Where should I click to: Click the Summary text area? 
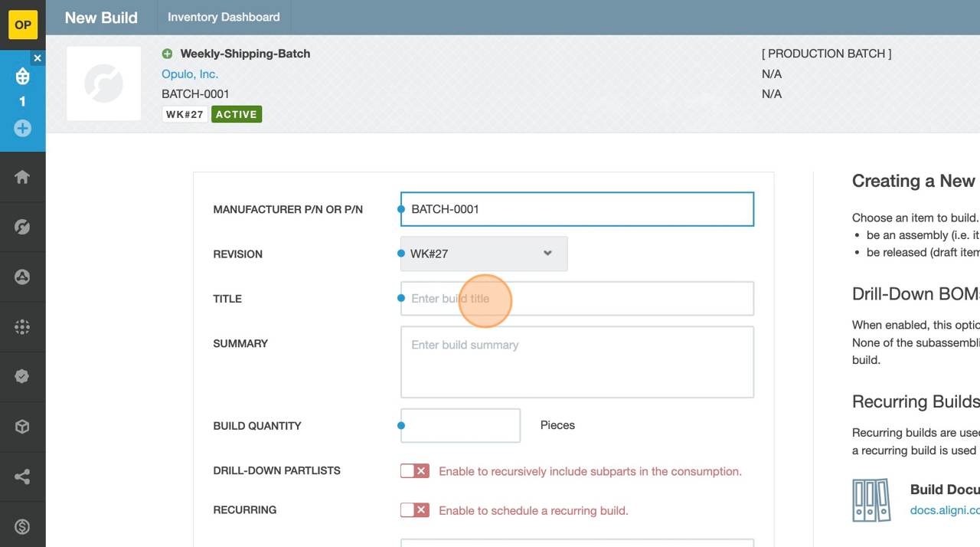point(577,362)
